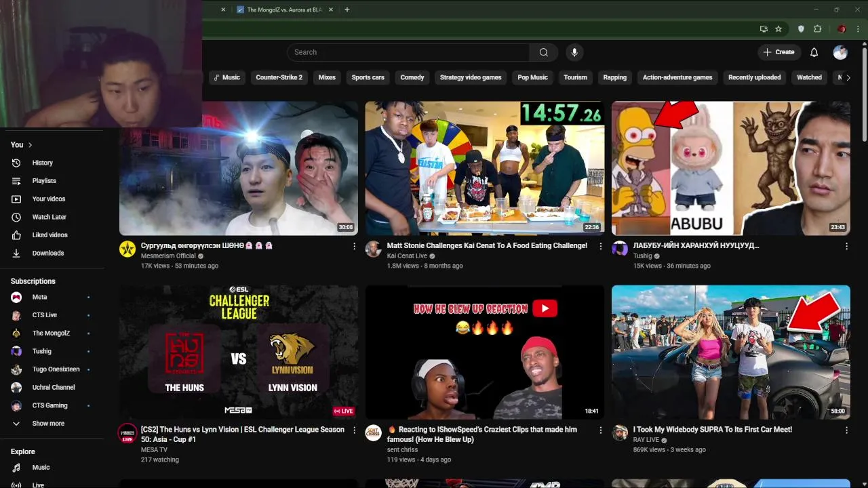Select the Rapping filter chip
The height and width of the screenshot is (488, 868).
coord(615,77)
